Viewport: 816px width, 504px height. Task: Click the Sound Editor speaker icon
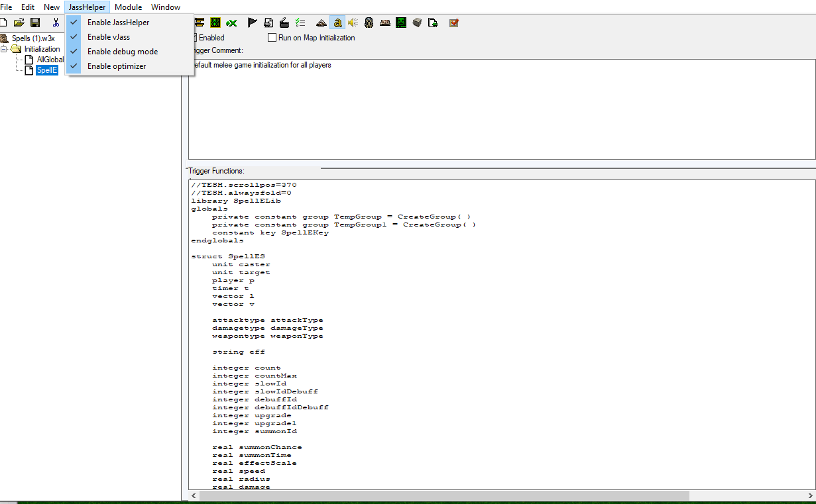(353, 23)
